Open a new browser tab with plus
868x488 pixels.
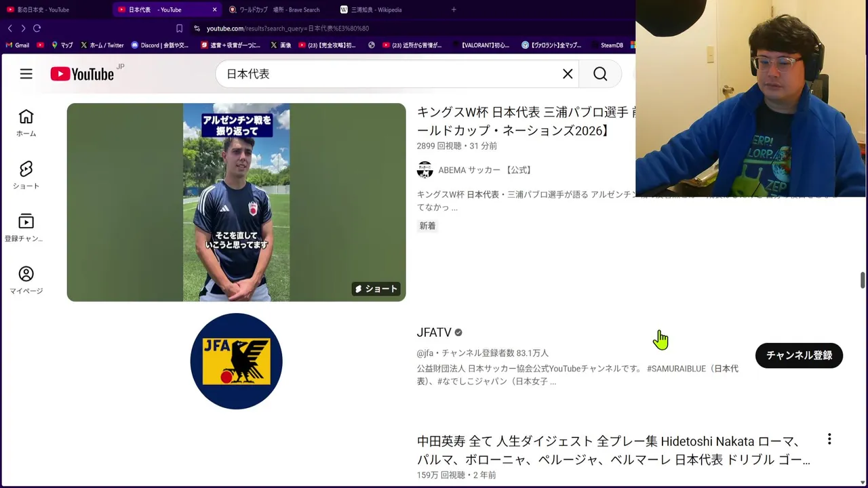click(x=454, y=9)
